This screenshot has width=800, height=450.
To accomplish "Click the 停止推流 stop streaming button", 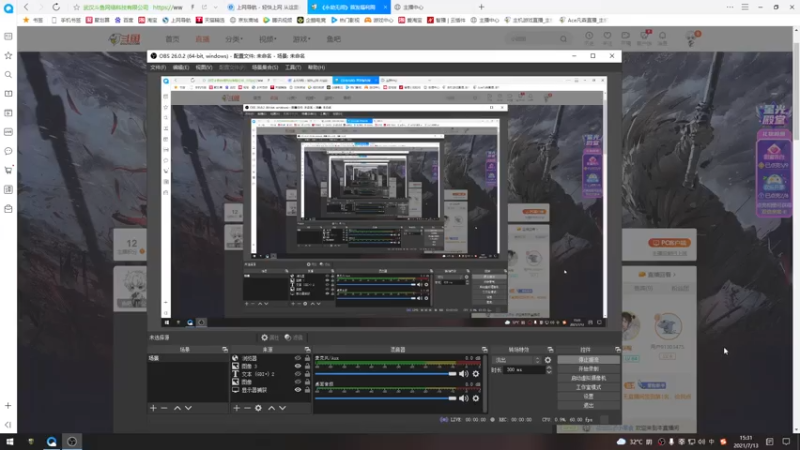I will (588, 360).
